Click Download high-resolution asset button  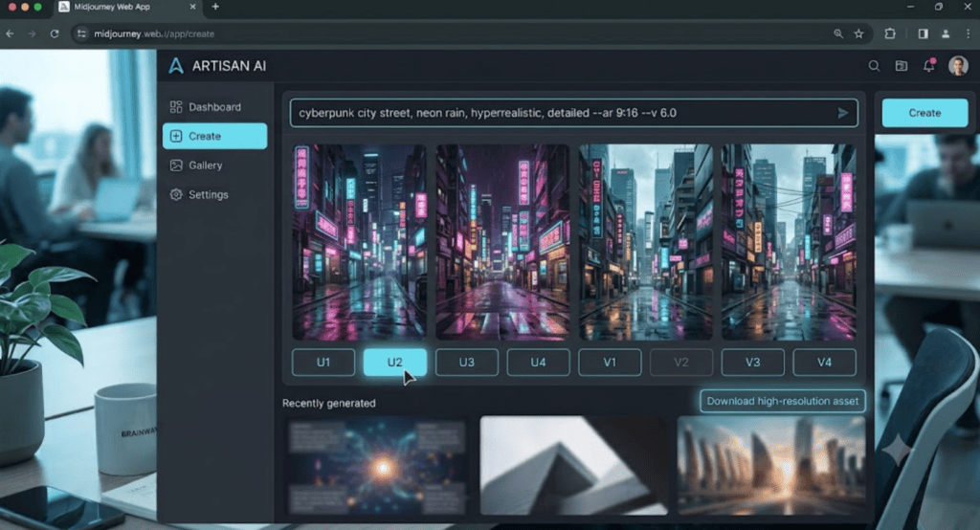coord(783,401)
